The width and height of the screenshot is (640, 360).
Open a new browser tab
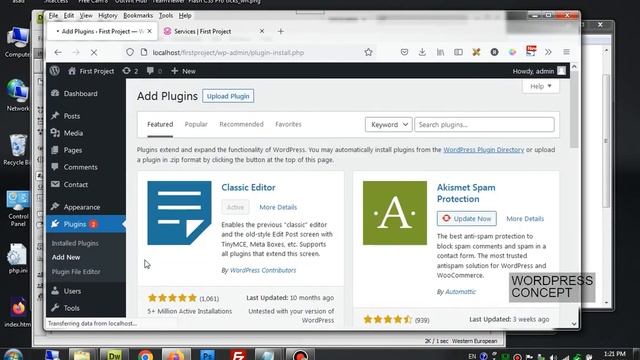point(280,31)
